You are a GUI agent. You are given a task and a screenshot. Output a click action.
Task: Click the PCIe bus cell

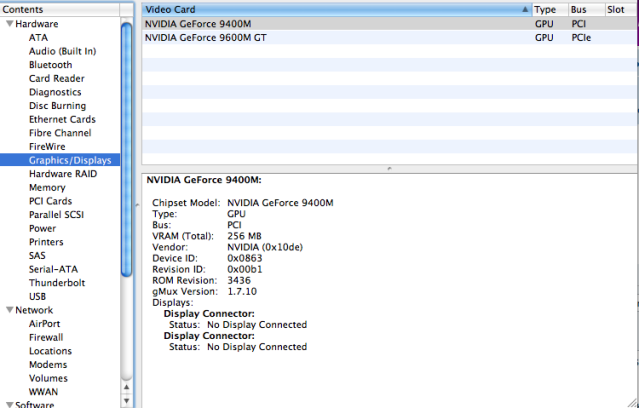pyautogui.click(x=581, y=37)
